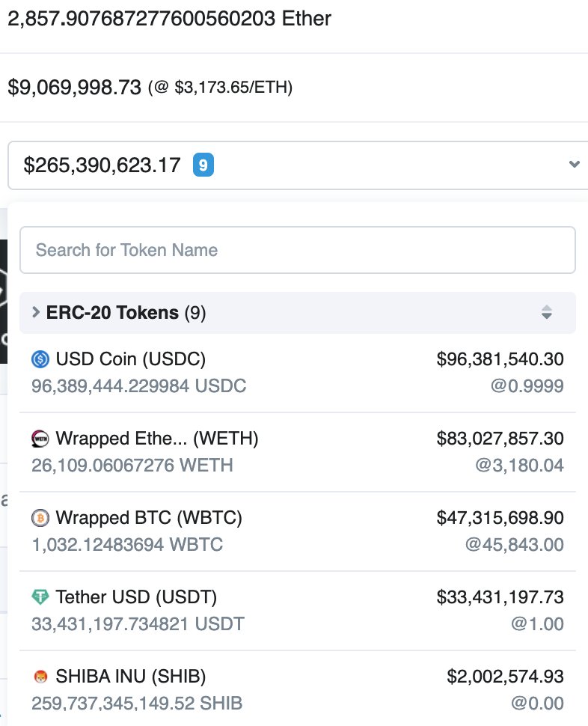Click the WETH token logo
Image resolution: width=588 pixels, height=726 pixels.
(x=40, y=439)
